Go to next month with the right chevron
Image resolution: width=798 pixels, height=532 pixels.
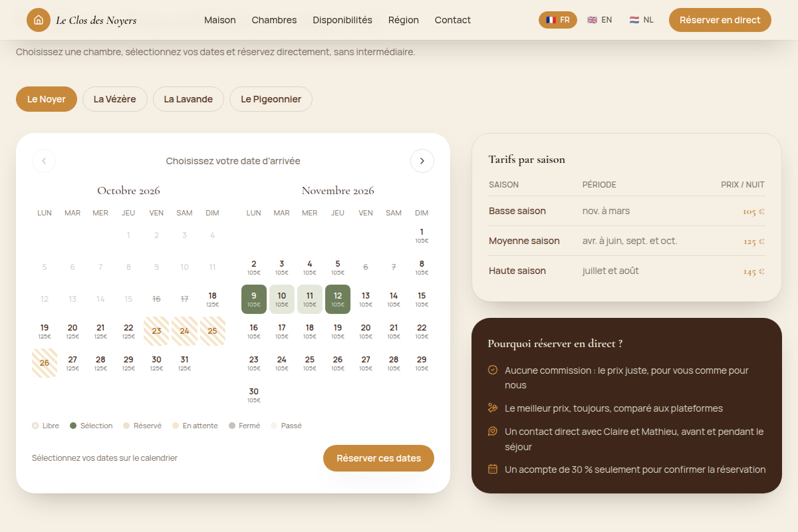click(x=422, y=161)
